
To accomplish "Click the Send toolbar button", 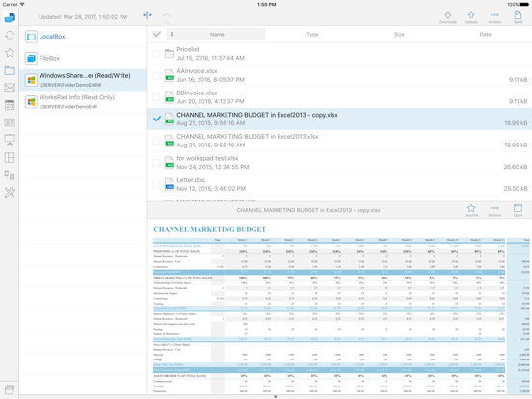I will (518, 17).
